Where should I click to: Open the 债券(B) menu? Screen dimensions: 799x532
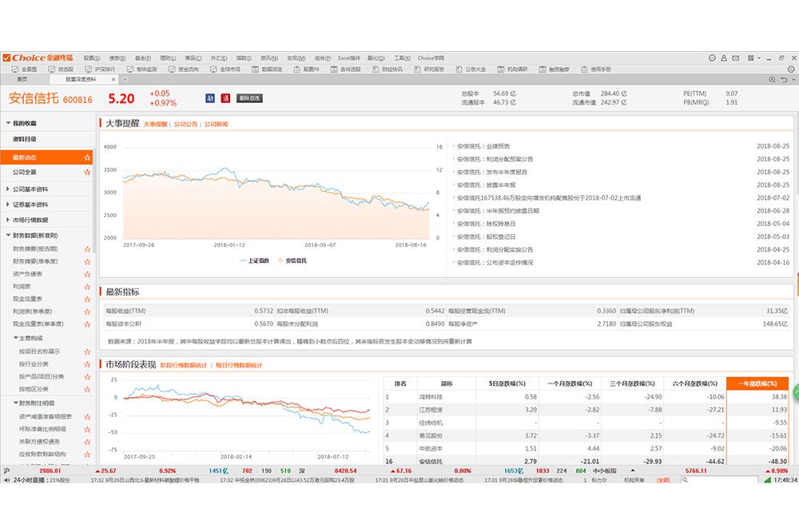[117, 58]
